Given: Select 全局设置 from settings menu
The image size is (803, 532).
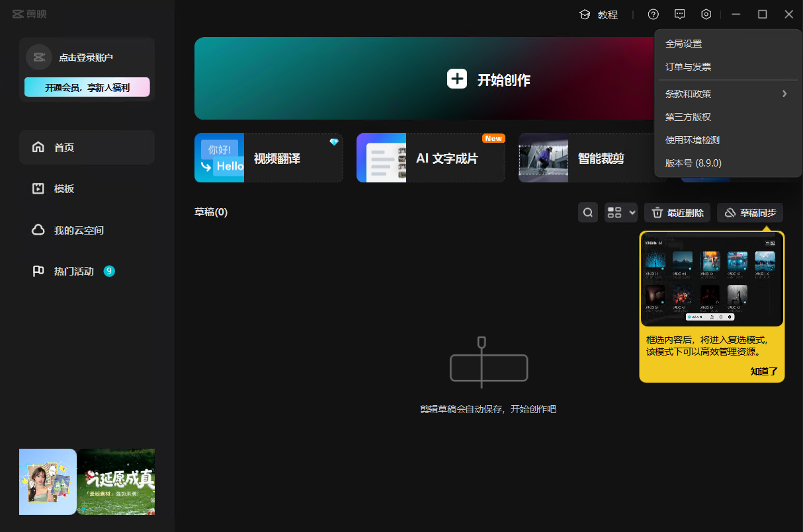Looking at the screenshot, I should pyautogui.click(x=683, y=44).
